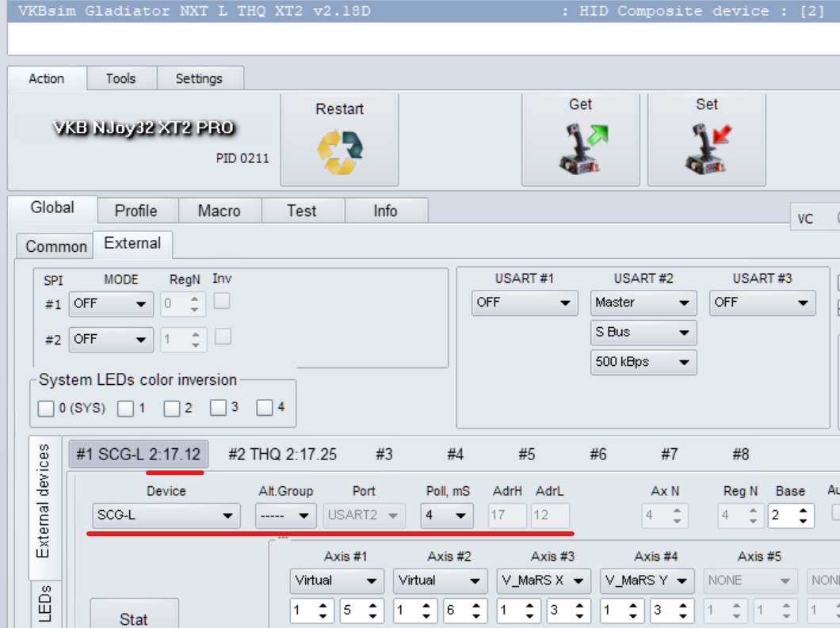This screenshot has width=840, height=628.
Task: Open the Port USART2 dropdown
Action: [365, 516]
